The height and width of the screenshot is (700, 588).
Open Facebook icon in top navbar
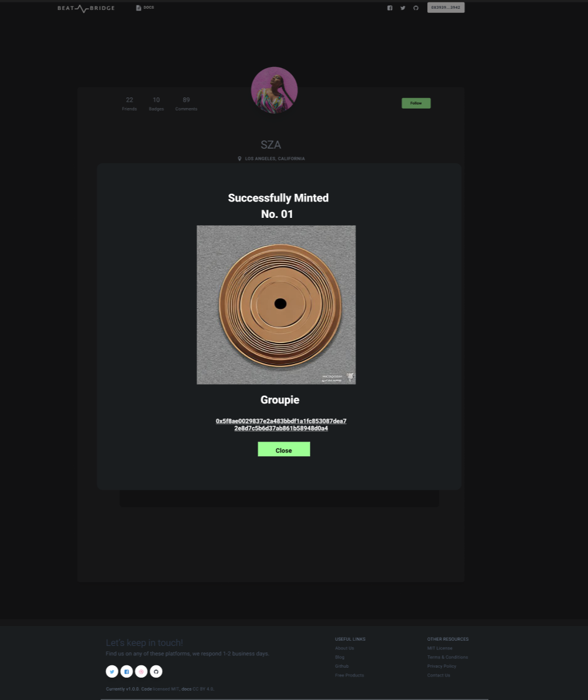[x=390, y=8]
